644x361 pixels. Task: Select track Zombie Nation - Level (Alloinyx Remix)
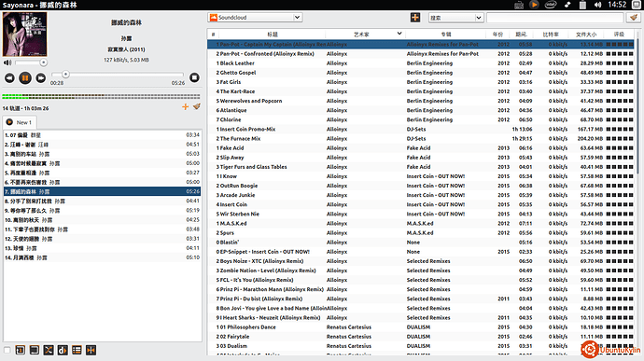point(421,271)
